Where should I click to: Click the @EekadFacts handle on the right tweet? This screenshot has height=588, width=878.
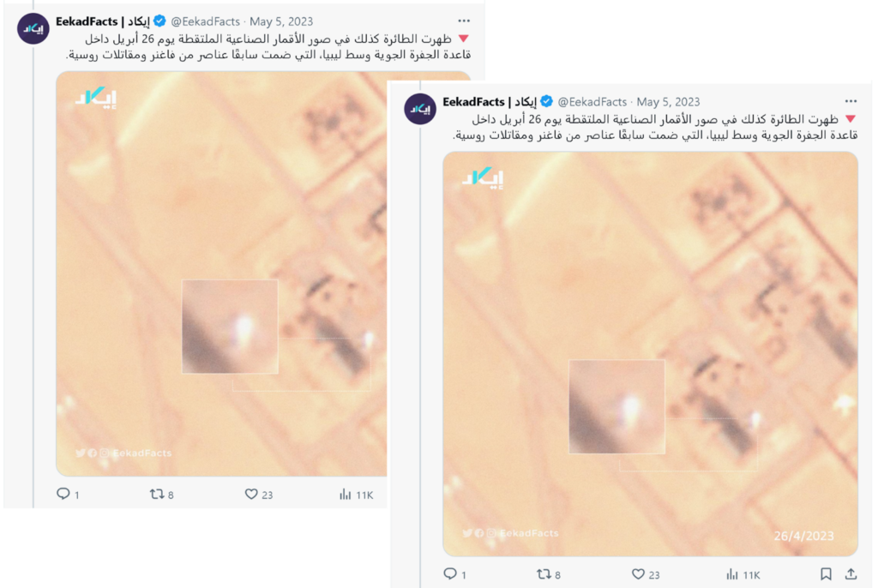coord(592,102)
